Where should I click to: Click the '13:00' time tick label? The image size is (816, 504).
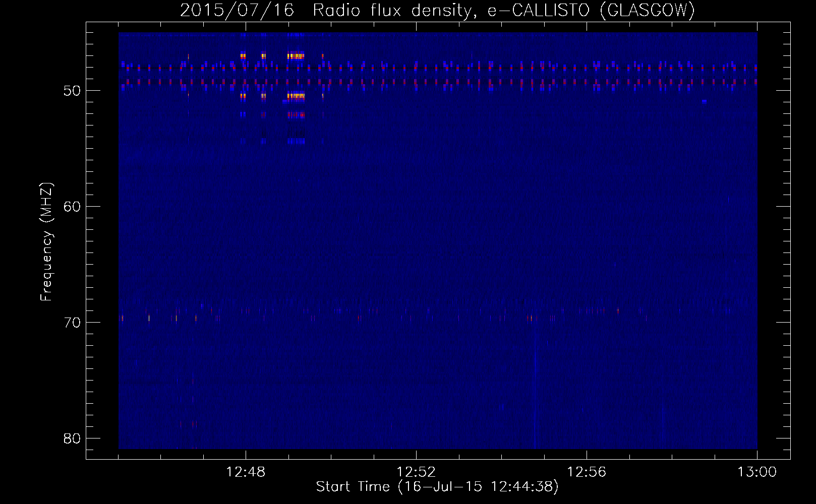pos(757,472)
